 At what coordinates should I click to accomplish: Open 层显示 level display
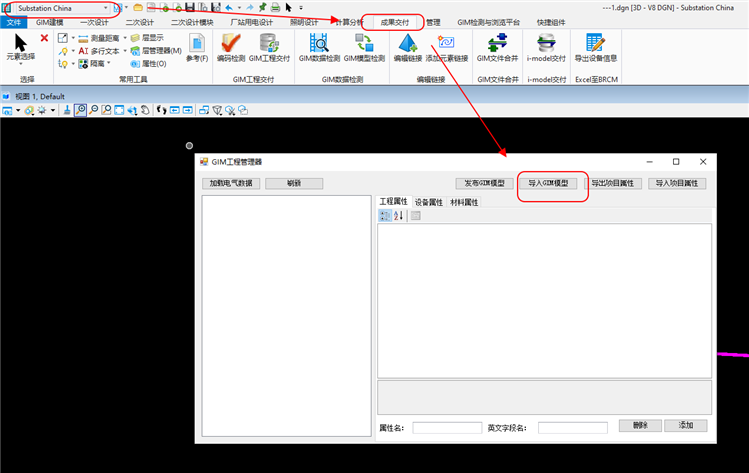tap(147, 38)
